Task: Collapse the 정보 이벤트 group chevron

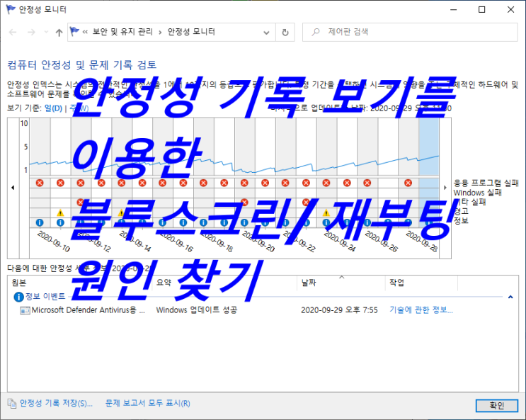Action: (x=510, y=297)
